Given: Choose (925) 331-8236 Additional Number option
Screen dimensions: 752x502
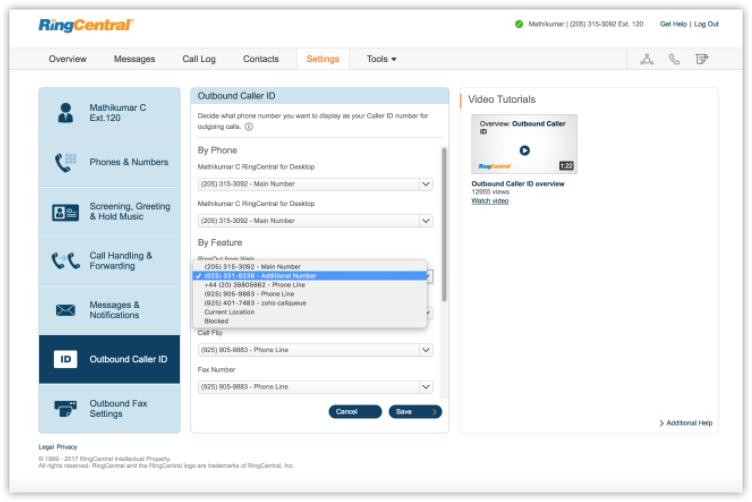Looking at the screenshot, I should point(310,276).
